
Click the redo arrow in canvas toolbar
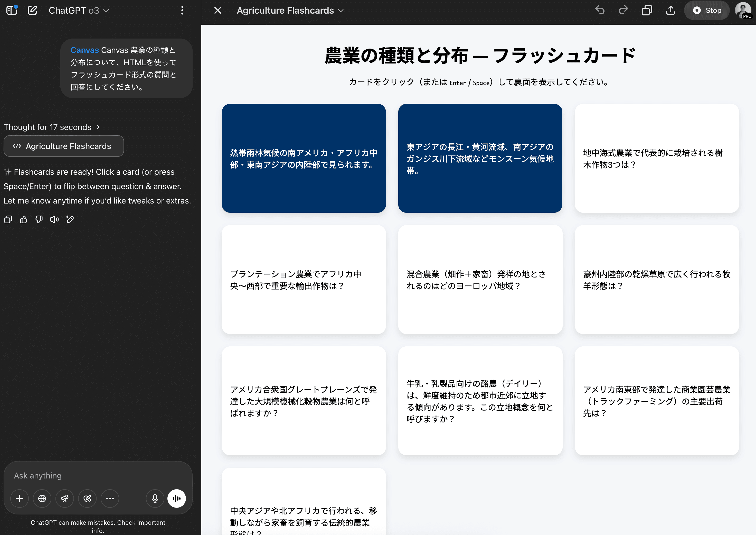pyautogui.click(x=623, y=10)
